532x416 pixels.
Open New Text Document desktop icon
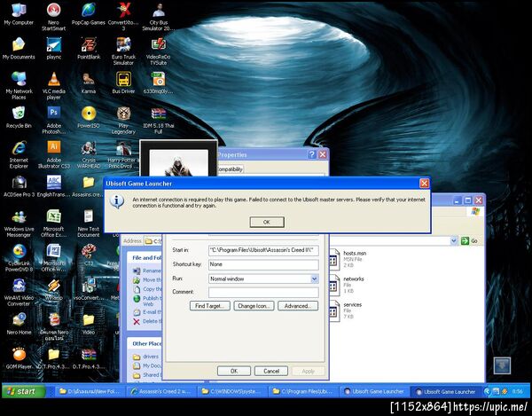tap(89, 224)
